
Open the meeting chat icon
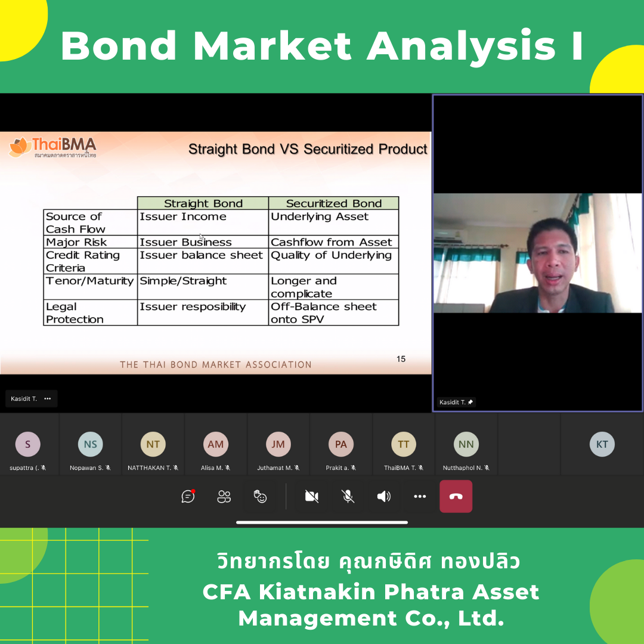click(188, 496)
